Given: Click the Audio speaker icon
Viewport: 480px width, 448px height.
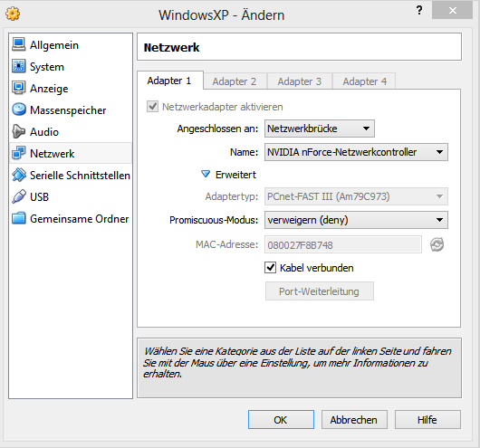Looking at the screenshot, I should (x=19, y=131).
